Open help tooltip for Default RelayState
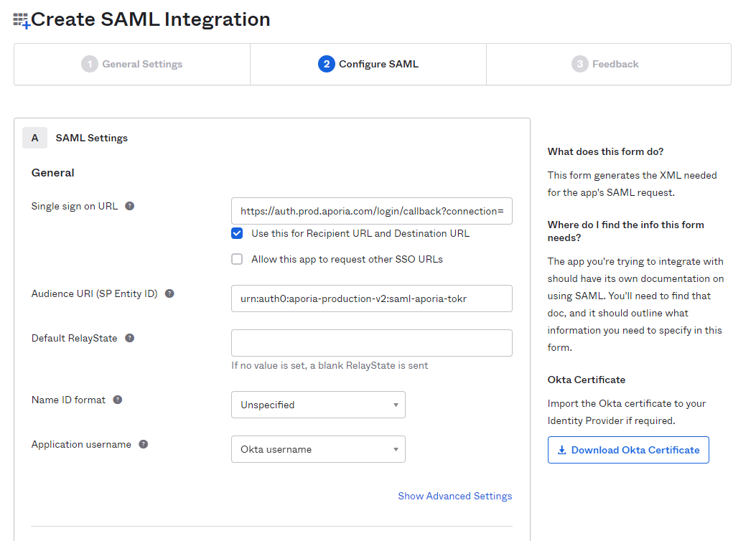The height and width of the screenshot is (541, 756). point(130,338)
